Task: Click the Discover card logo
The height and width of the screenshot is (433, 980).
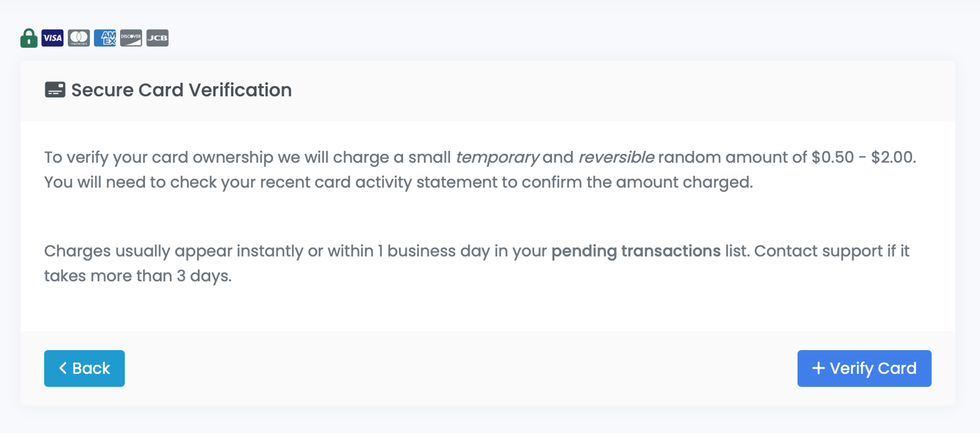Action: [131, 38]
